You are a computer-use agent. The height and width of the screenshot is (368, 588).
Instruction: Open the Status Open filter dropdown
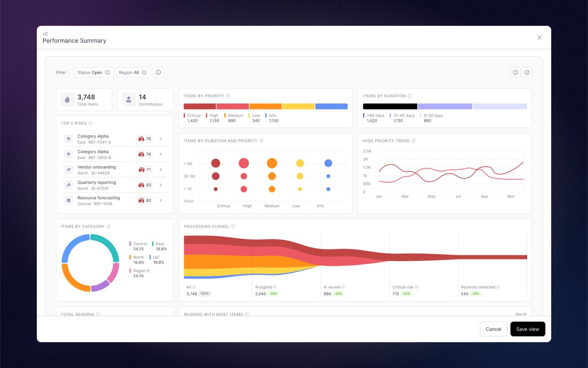click(x=94, y=72)
